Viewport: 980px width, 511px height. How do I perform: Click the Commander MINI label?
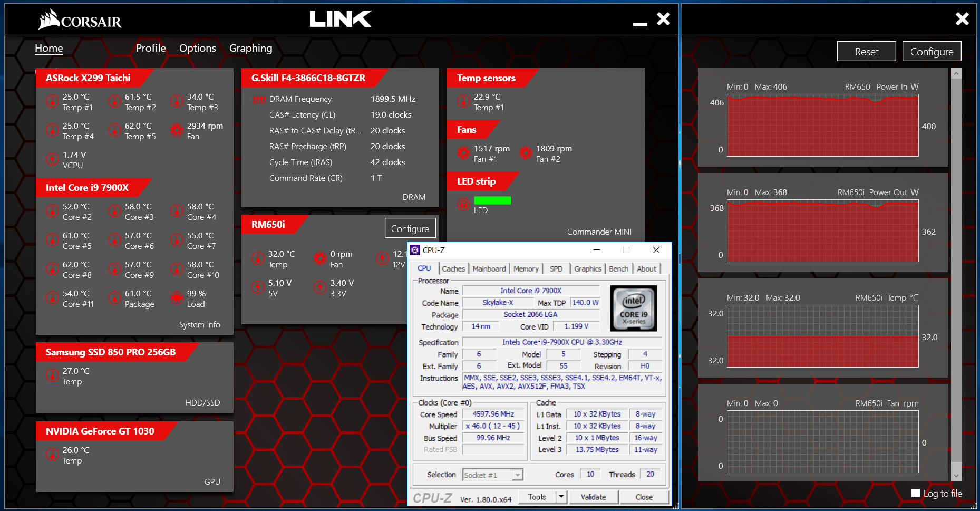pos(599,232)
